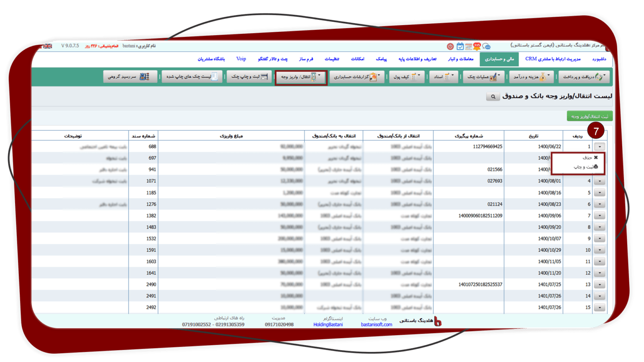
Task: Switch language with the UK flag
Action: coord(47,46)
